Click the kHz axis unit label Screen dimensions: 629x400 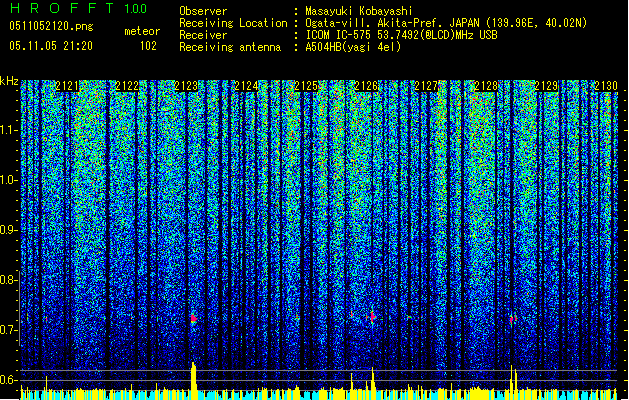pyautogui.click(x=9, y=81)
